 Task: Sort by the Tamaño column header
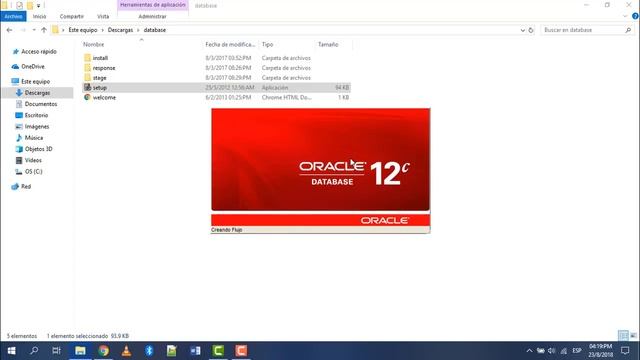click(328, 44)
